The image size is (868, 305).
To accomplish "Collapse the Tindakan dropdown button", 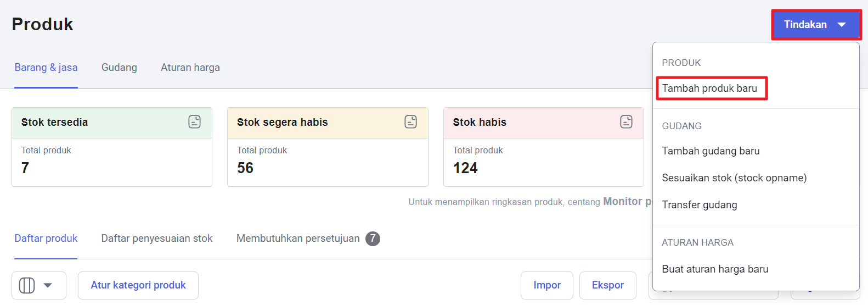I will click(816, 25).
